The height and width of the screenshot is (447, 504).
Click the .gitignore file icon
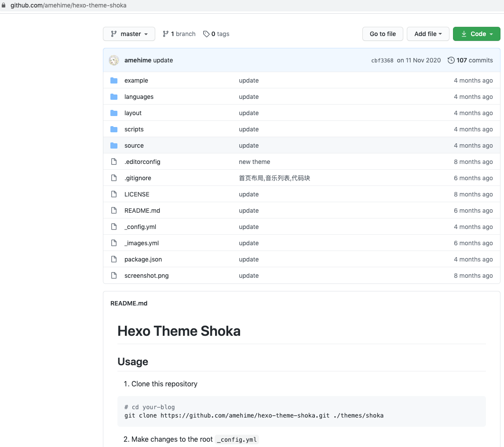pos(114,178)
